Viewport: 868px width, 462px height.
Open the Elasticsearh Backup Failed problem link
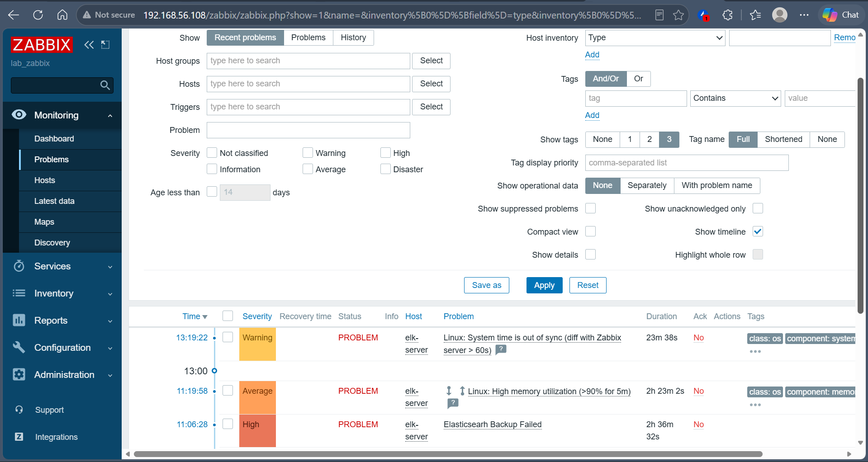(492, 424)
